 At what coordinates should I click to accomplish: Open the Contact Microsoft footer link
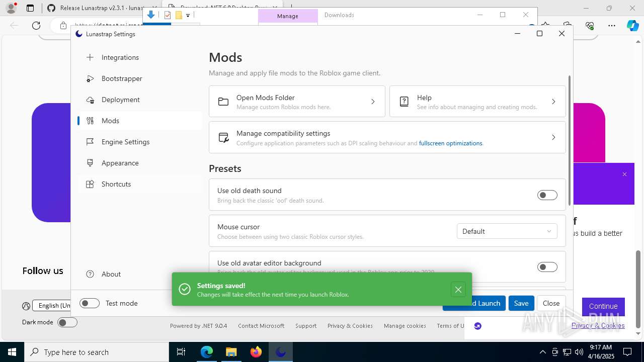[261, 326]
